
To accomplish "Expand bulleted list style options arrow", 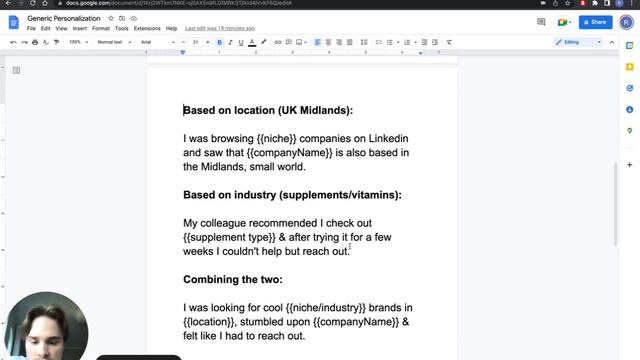I will click(398, 42).
